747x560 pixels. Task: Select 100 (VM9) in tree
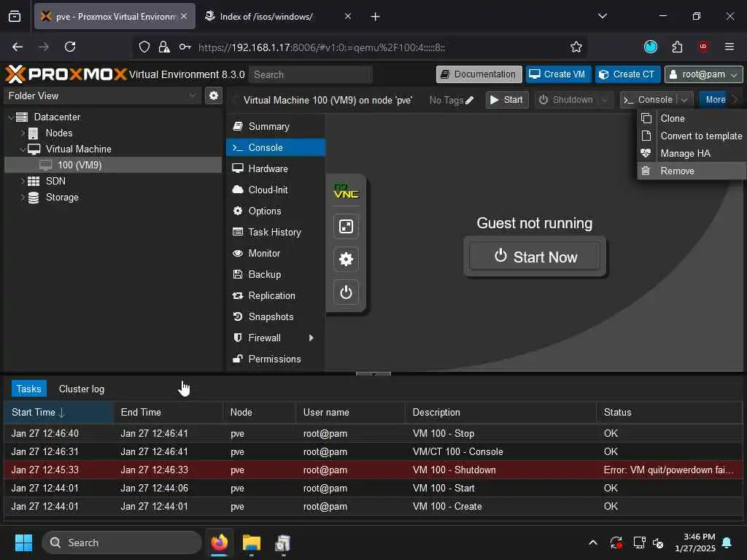(113, 166)
